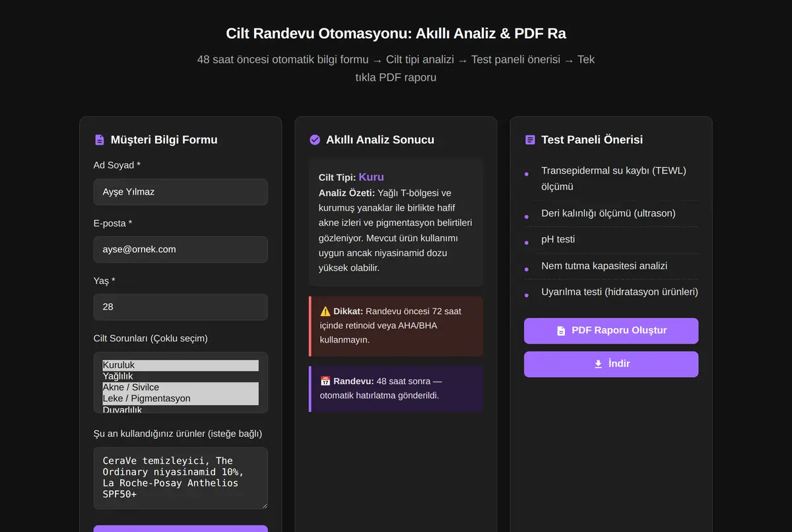792x532 pixels.
Task: Select Akne / Sivilce option
Action: point(180,387)
